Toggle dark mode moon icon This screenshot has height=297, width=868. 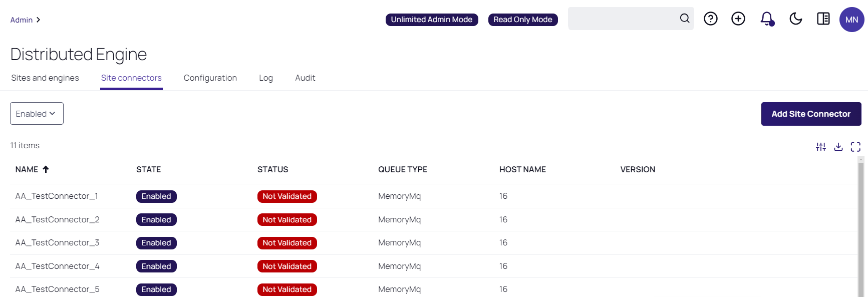795,19
